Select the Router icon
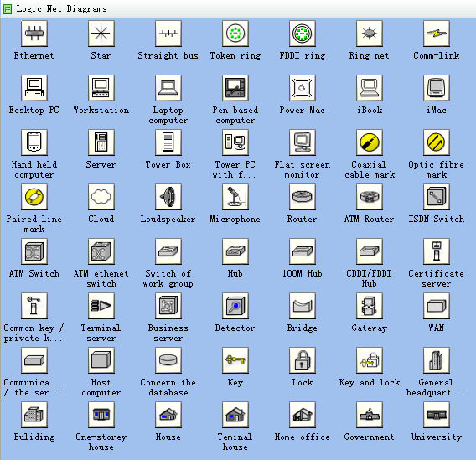This screenshot has height=460, width=476. pyautogui.click(x=303, y=197)
